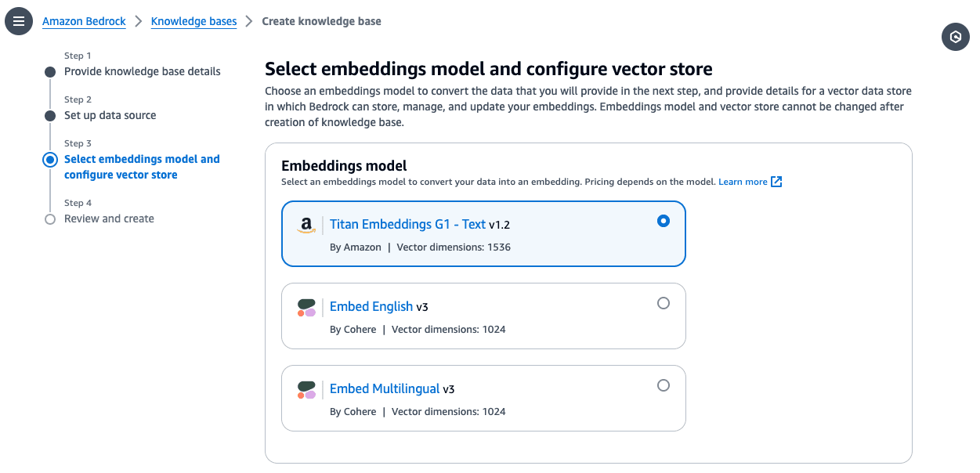
Task: Select the Titan Embeddings G1 radio button
Action: tap(664, 221)
